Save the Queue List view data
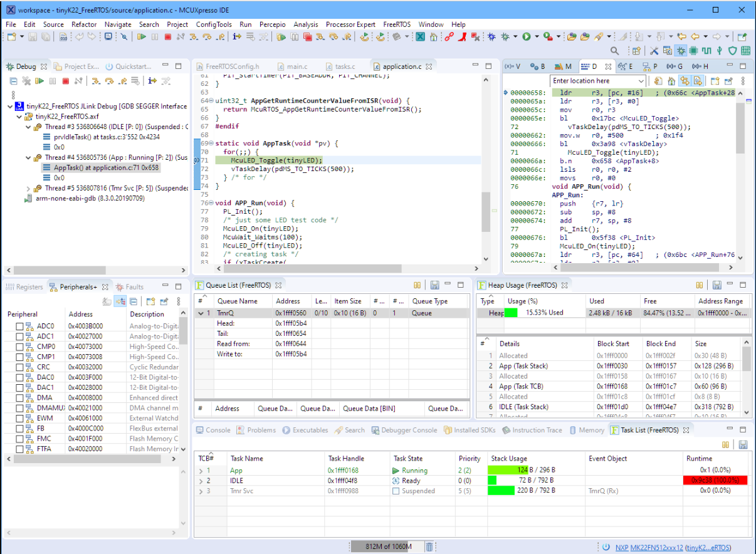This screenshot has height=554, width=756. (434, 285)
